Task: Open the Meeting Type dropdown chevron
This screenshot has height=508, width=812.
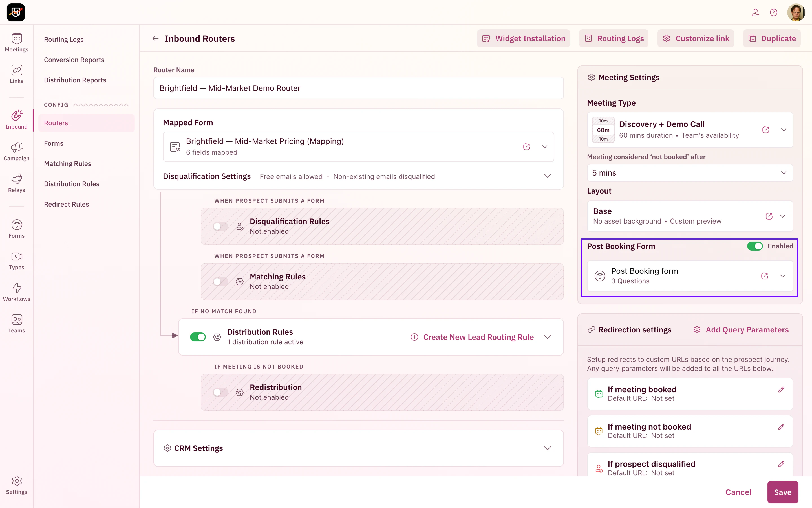Action: 784,130
